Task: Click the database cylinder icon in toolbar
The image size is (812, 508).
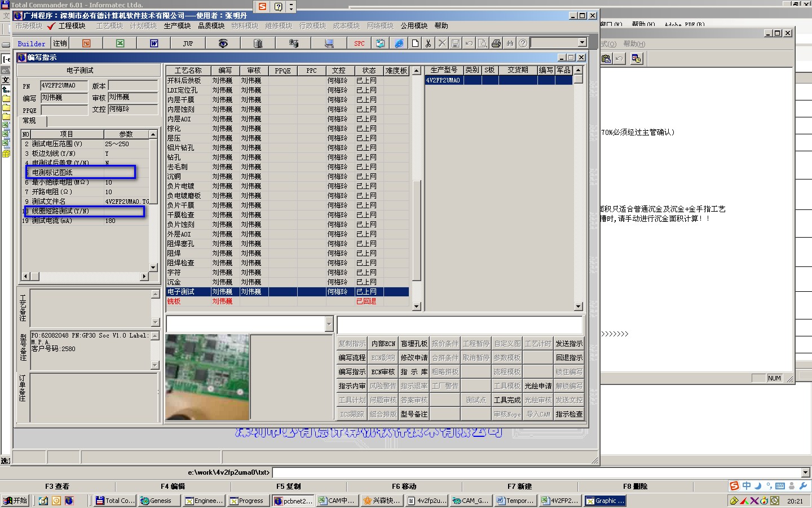Action: pos(258,43)
